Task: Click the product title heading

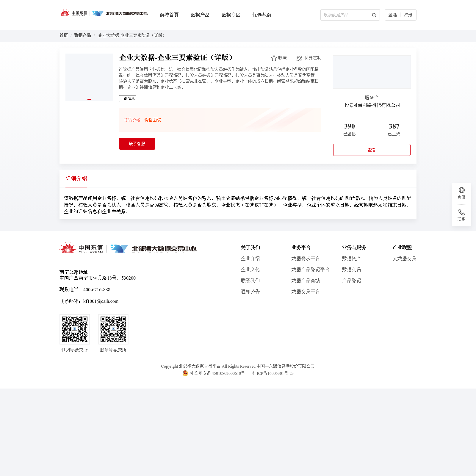Action: [176, 58]
